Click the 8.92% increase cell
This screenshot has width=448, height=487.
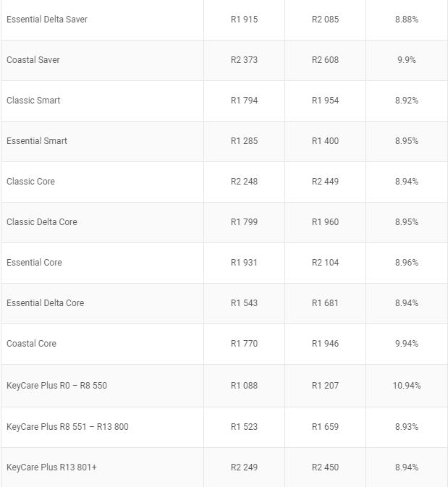click(407, 101)
